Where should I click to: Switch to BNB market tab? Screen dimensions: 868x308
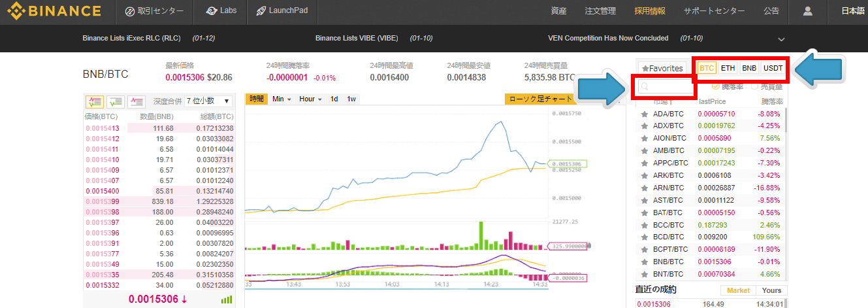(749, 67)
